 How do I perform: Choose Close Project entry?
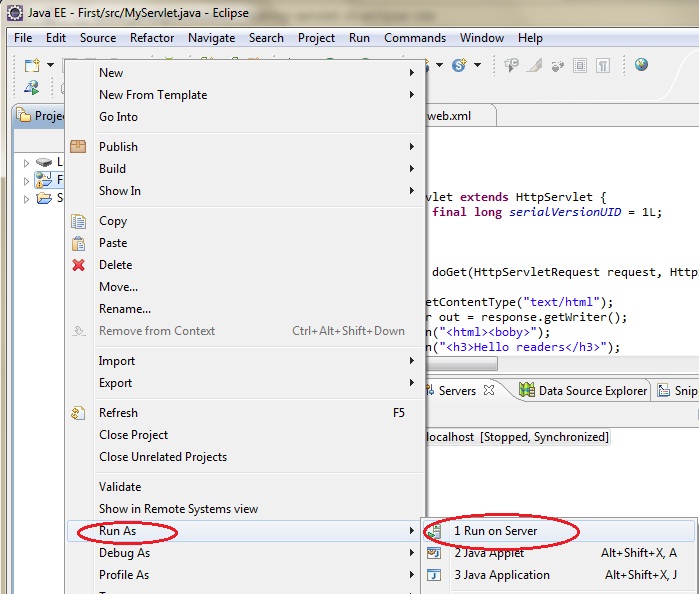pos(245,435)
